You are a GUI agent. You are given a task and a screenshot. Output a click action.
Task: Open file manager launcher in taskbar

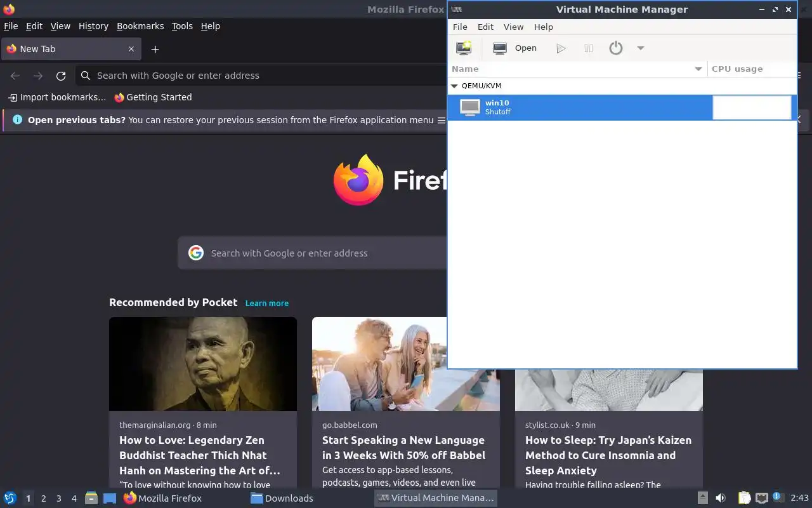coord(91,498)
